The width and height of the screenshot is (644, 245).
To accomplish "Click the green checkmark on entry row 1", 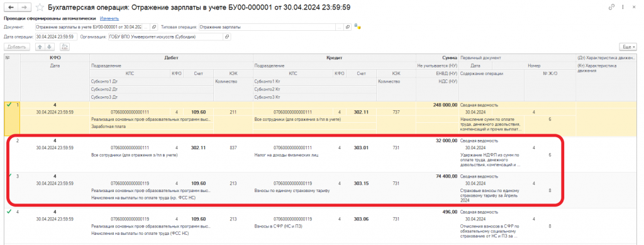I will point(9,105).
